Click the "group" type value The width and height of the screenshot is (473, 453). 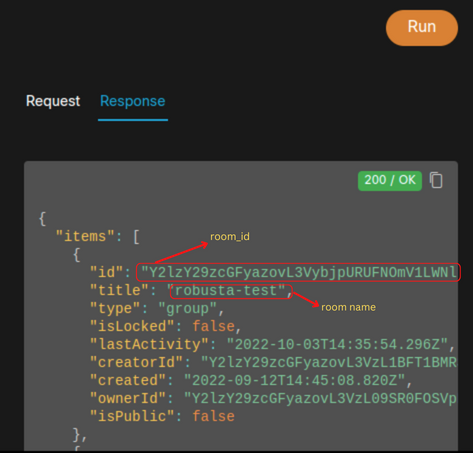click(x=187, y=308)
